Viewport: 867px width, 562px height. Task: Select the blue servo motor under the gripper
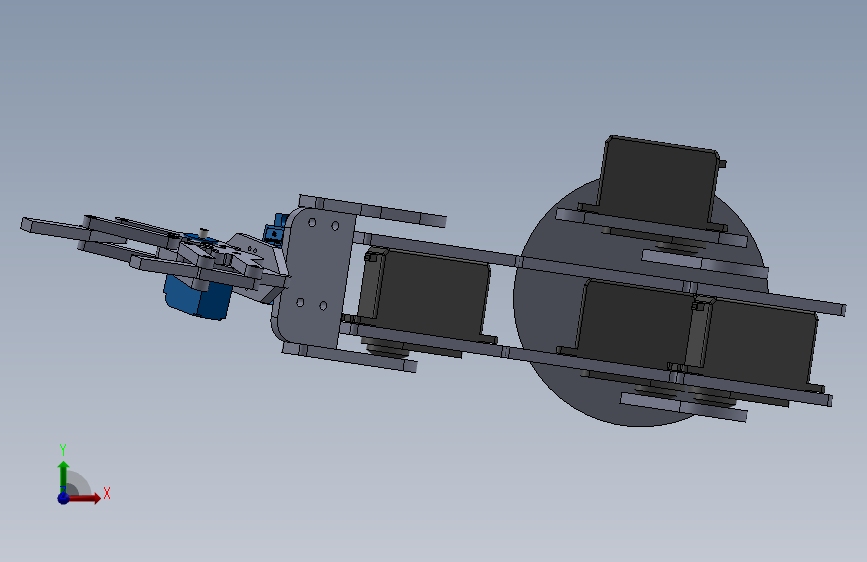point(197,298)
